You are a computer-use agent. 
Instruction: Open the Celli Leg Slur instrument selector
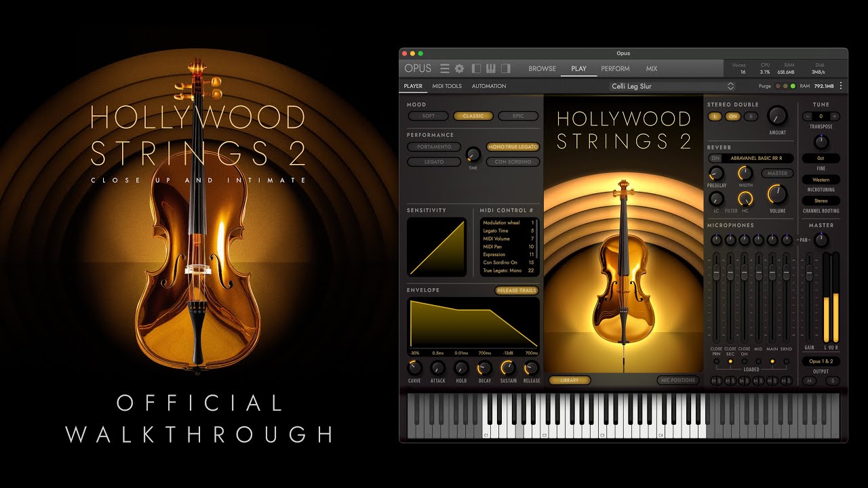(671, 86)
